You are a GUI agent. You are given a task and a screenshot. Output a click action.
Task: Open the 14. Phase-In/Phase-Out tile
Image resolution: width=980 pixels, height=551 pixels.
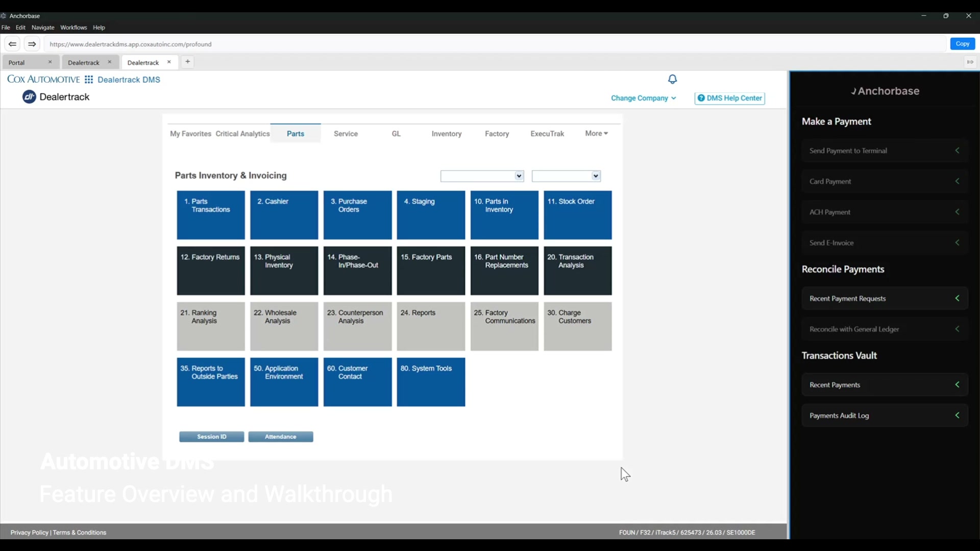(x=357, y=270)
